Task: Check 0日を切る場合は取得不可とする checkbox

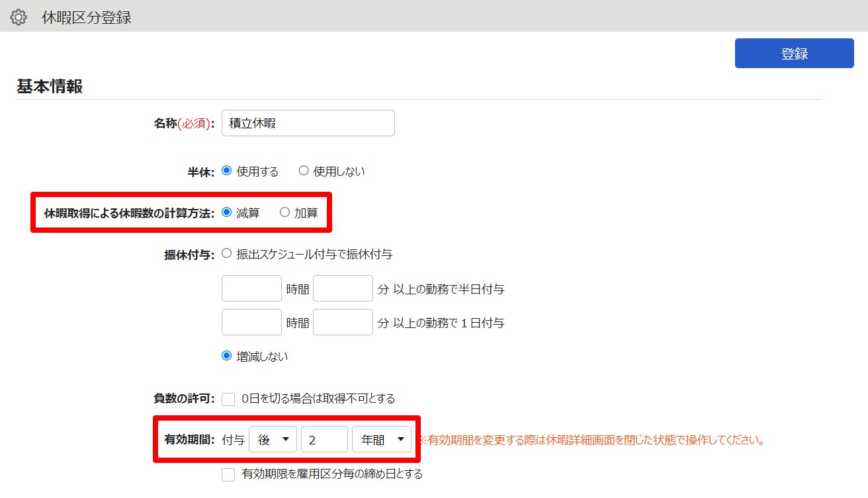Action: (x=228, y=399)
